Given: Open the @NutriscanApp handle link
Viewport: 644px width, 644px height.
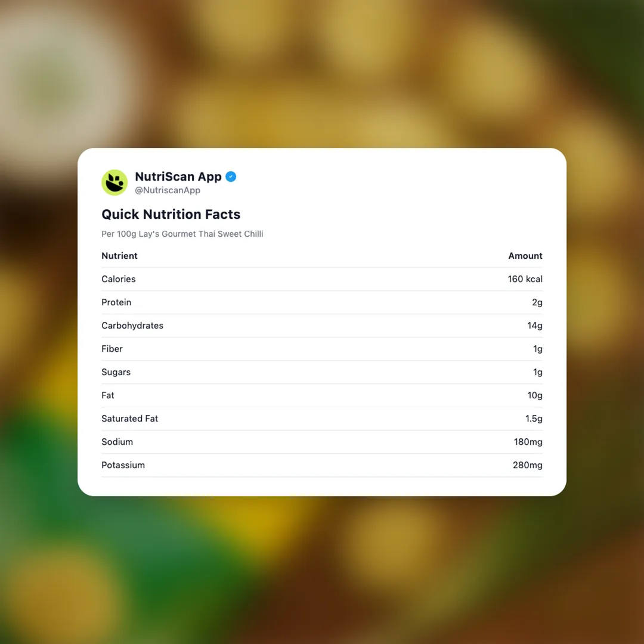Looking at the screenshot, I should coord(168,190).
